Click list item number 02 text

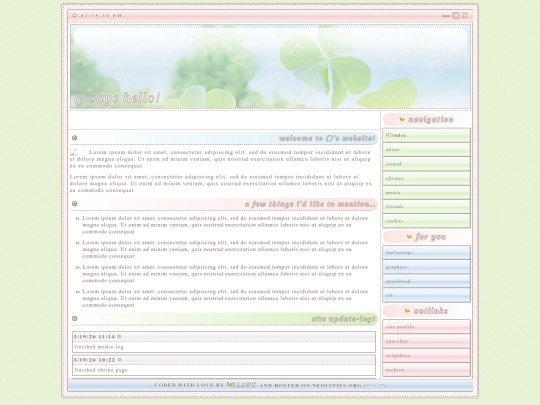point(225,249)
